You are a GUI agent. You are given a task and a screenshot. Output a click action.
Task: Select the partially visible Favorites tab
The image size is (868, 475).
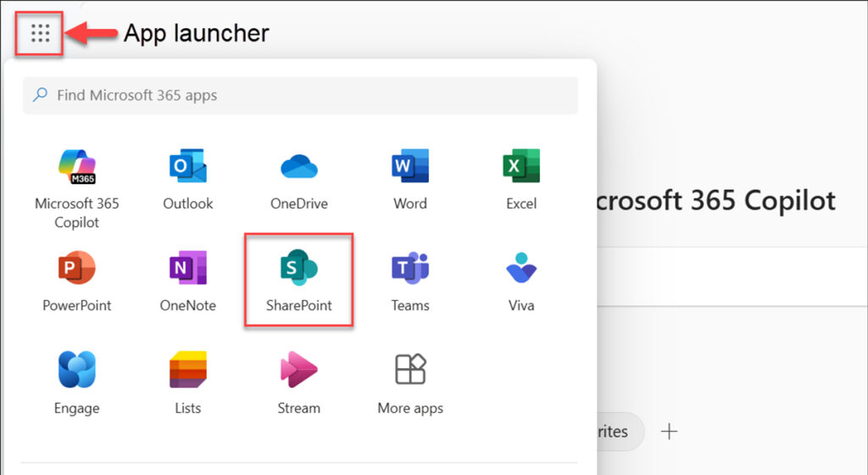[x=620, y=431]
